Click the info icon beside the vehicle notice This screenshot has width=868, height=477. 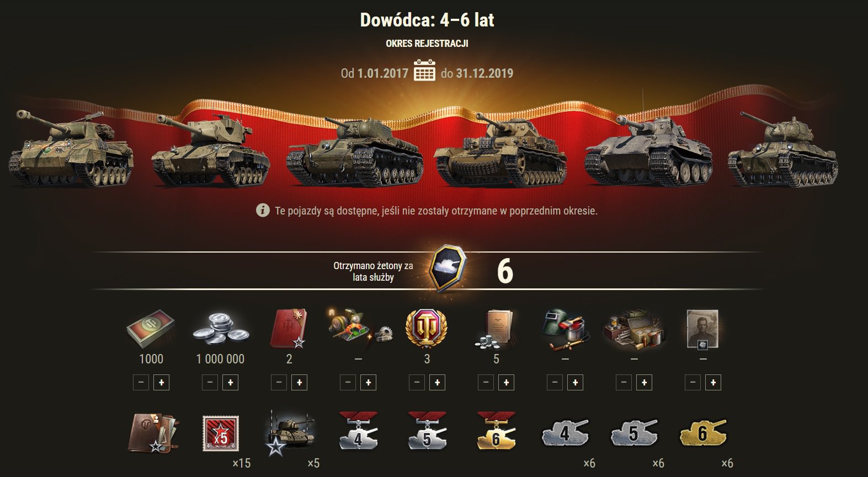(x=263, y=211)
